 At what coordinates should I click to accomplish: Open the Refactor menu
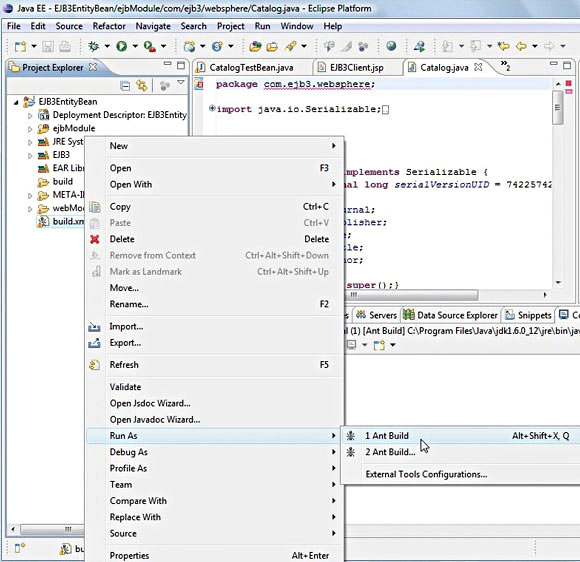coord(109,26)
